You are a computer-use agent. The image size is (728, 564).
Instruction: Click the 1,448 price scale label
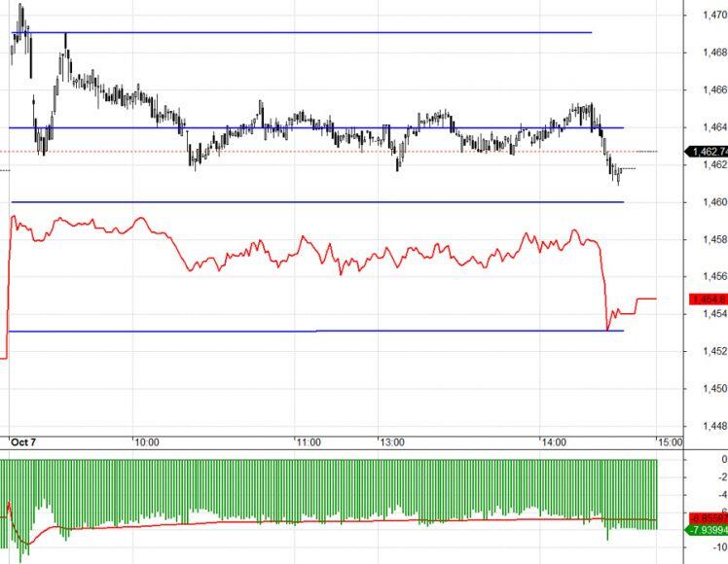tap(715, 426)
